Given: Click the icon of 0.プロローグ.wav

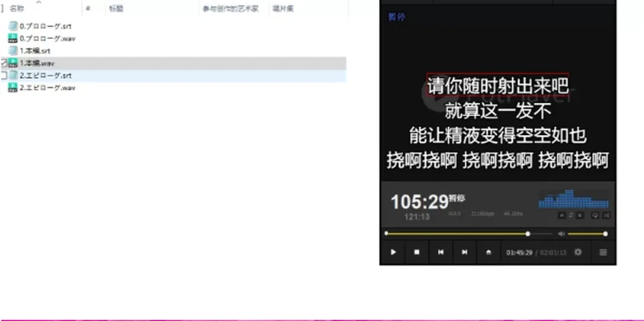Looking at the screenshot, I should [13, 38].
